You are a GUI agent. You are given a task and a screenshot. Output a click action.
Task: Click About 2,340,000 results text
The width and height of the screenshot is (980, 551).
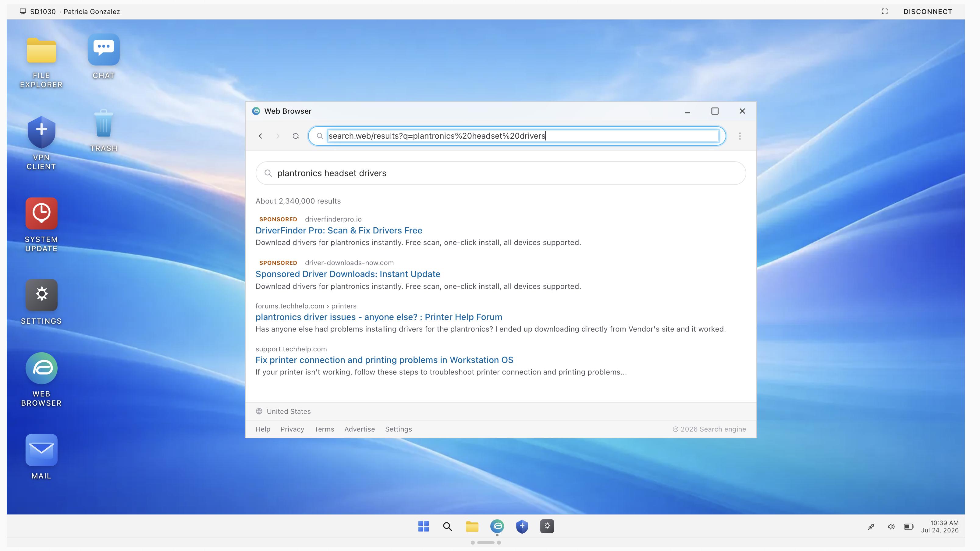(x=298, y=201)
